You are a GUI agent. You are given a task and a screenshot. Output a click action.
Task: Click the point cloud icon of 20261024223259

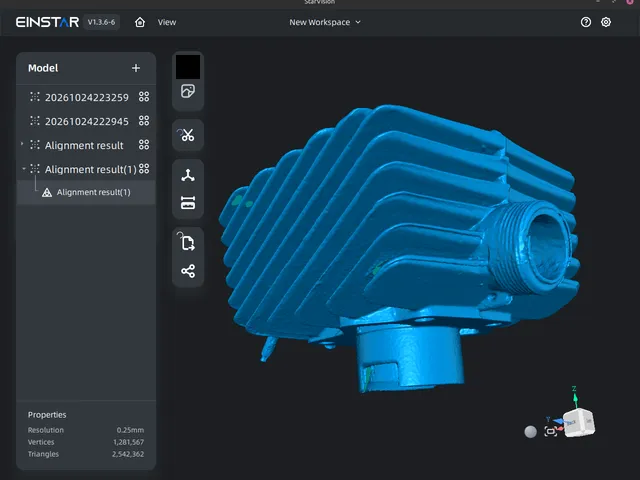35,97
